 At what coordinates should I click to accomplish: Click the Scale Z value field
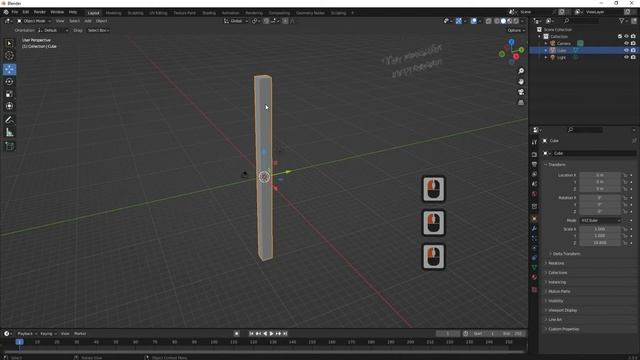[x=600, y=242]
